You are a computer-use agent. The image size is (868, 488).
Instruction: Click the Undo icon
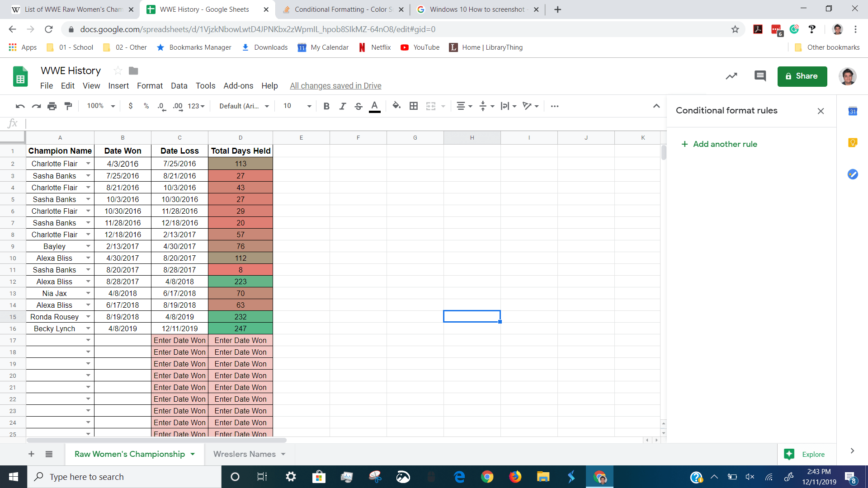[x=19, y=106]
